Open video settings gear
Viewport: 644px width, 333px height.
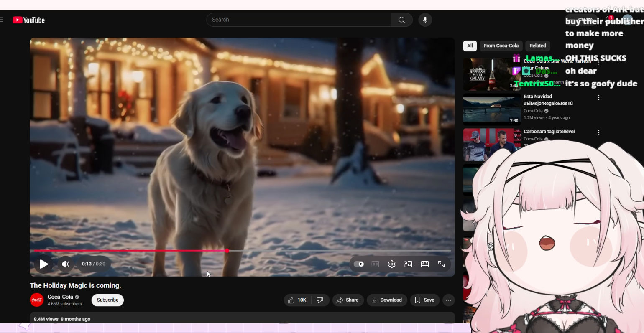pos(392,264)
